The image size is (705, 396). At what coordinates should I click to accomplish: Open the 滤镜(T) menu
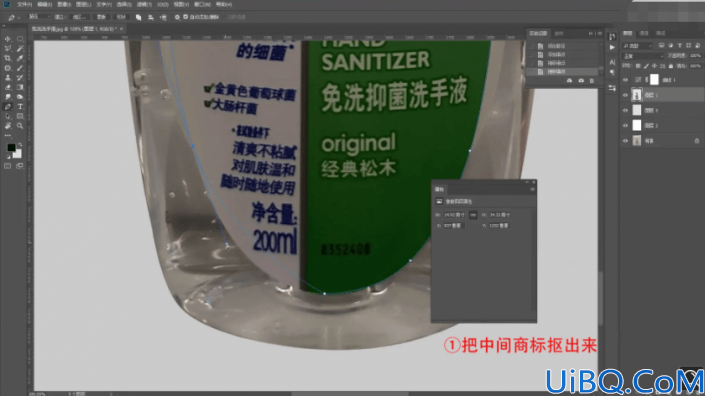[143, 4]
